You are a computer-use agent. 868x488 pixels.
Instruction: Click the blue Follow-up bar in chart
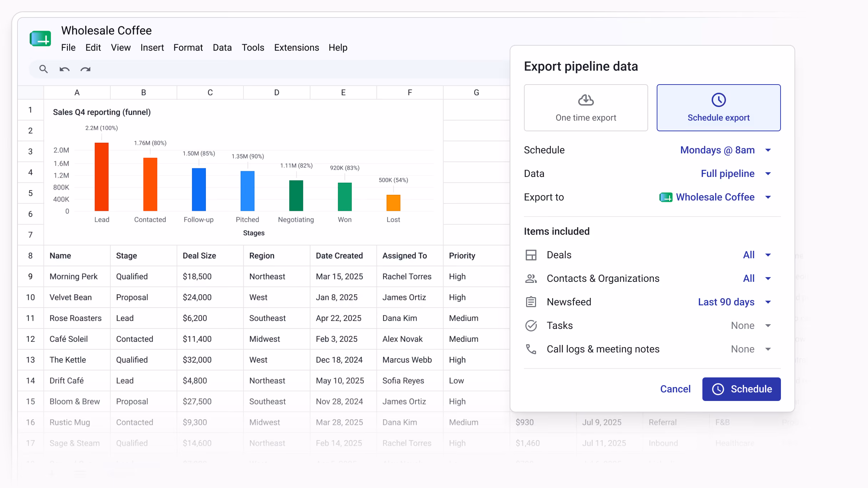[x=199, y=189]
